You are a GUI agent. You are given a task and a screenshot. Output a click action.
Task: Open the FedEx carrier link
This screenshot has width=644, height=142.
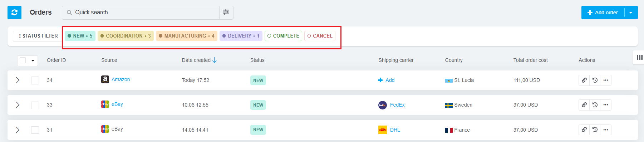tap(397, 105)
